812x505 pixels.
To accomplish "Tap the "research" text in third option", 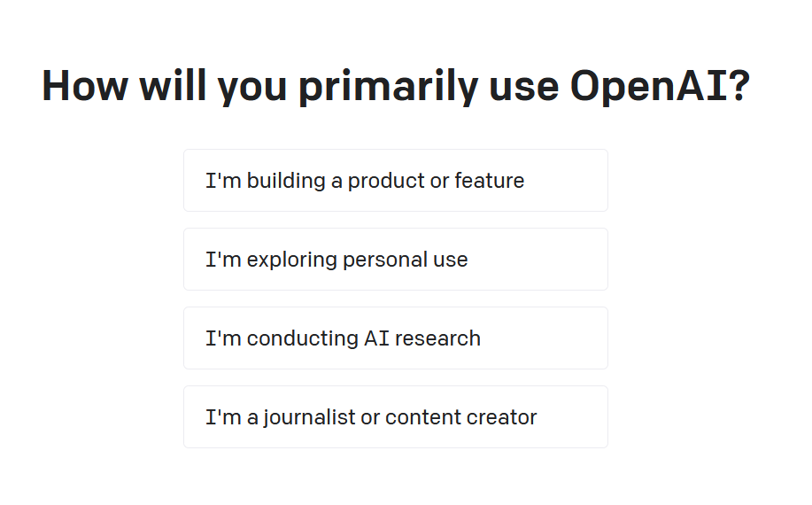I will (x=437, y=338).
